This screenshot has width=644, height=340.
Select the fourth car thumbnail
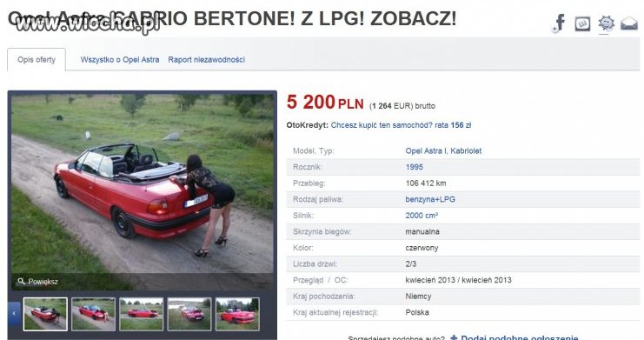pyautogui.click(x=189, y=314)
